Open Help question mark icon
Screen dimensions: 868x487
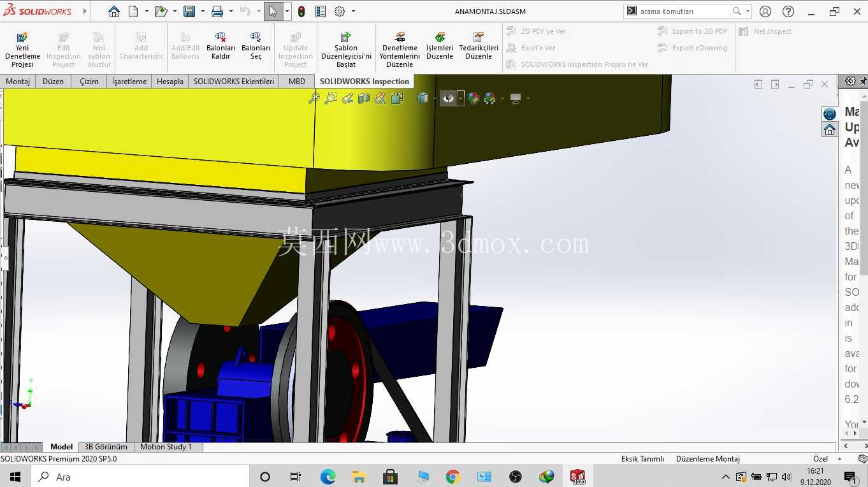(788, 11)
